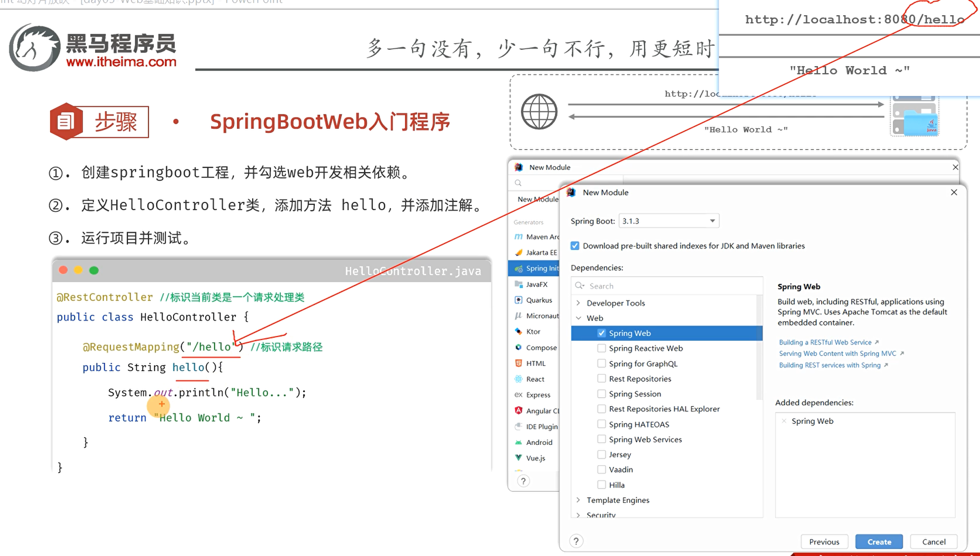Collapse the Web dependency group

coord(578,318)
